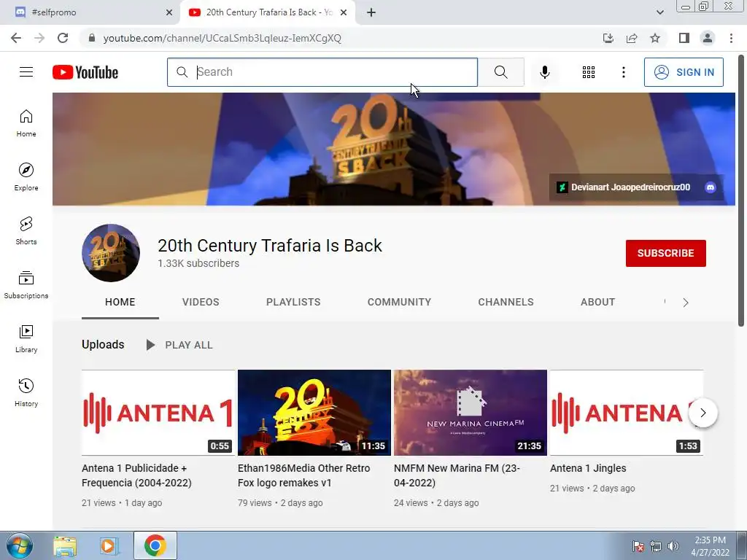Click the page vertical scrollbar thumb
The width and height of the screenshot is (747, 560).
click(x=741, y=190)
